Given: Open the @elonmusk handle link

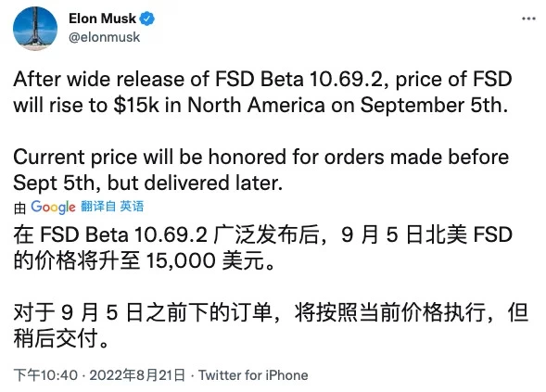Looking at the screenshot, I should (x=105, y=37).
